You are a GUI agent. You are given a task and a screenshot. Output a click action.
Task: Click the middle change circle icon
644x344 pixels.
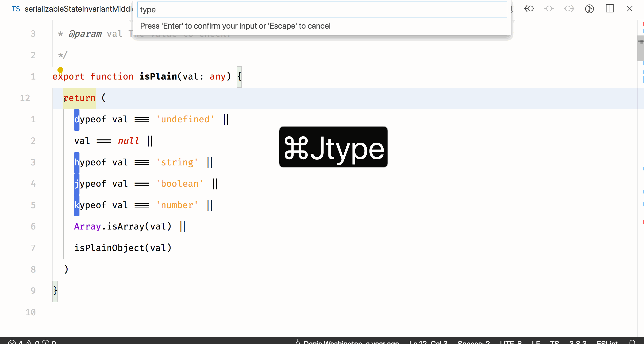(x=549, y=9)
